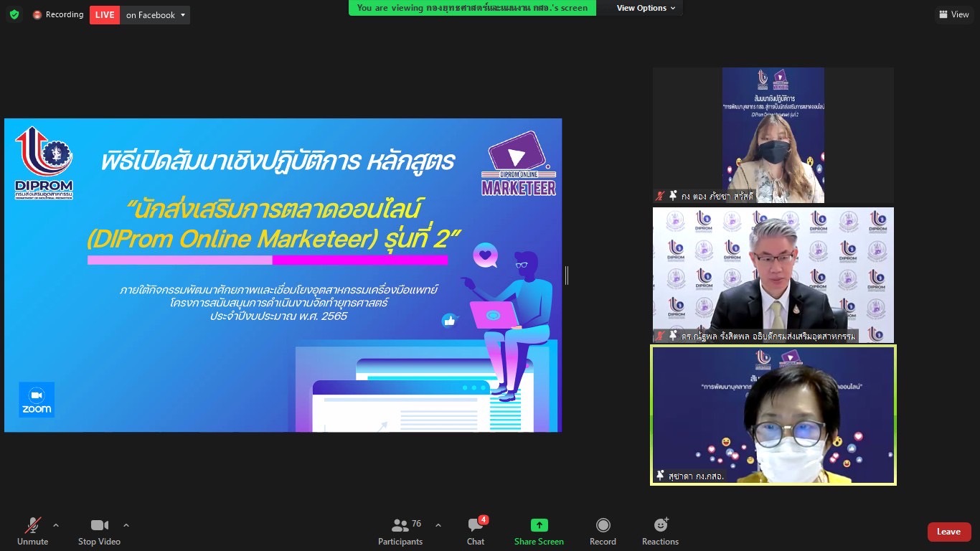This screenshot has height=551, width=980.
Task: Click the DIPROM logo on the slide
Action: click(x=44, y=163)
